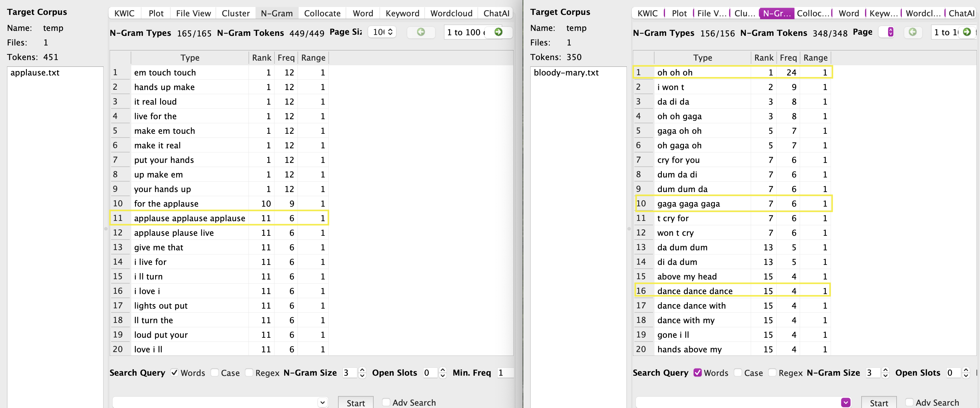Click Min. Freq input field
Image resolution: width=980 pixels, height=408 pixels.
(505, 373)
